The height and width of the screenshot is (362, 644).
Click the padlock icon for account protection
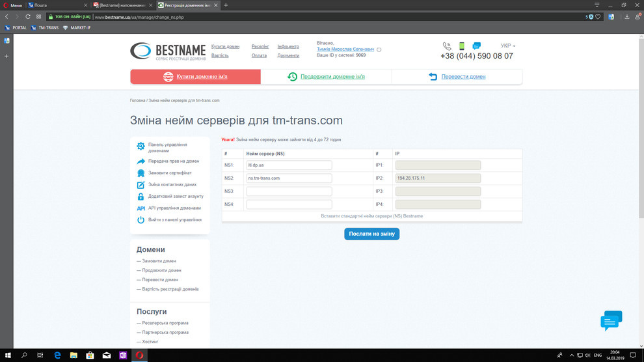pyautogui.click(x=141, y=197)
